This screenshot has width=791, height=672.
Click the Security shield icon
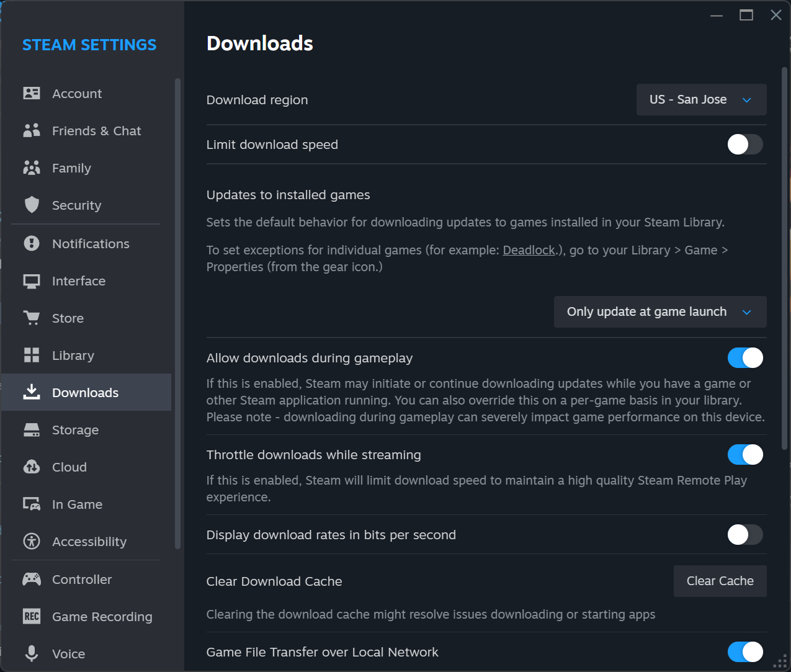point(32,205)
